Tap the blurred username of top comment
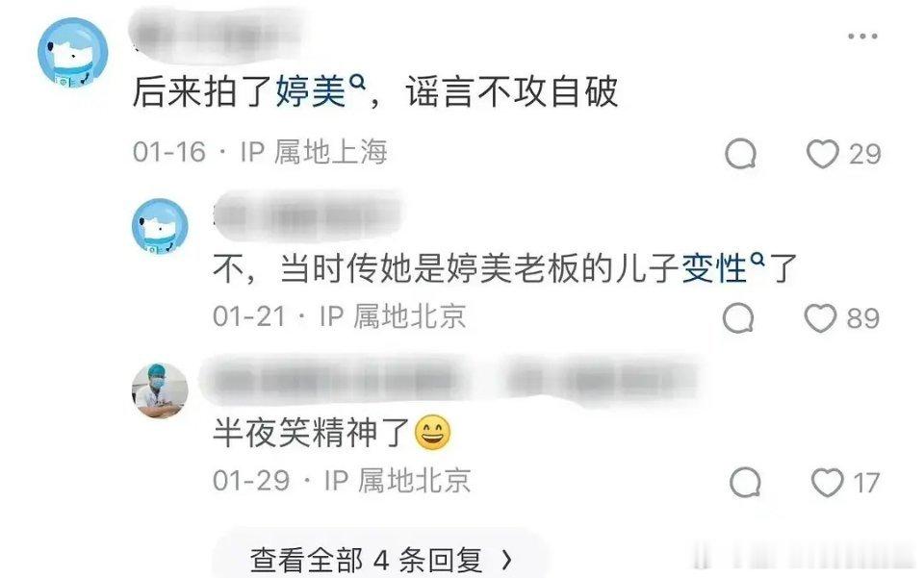The width and height of the screenshot is (924, 578). click(x=218, y=36)
